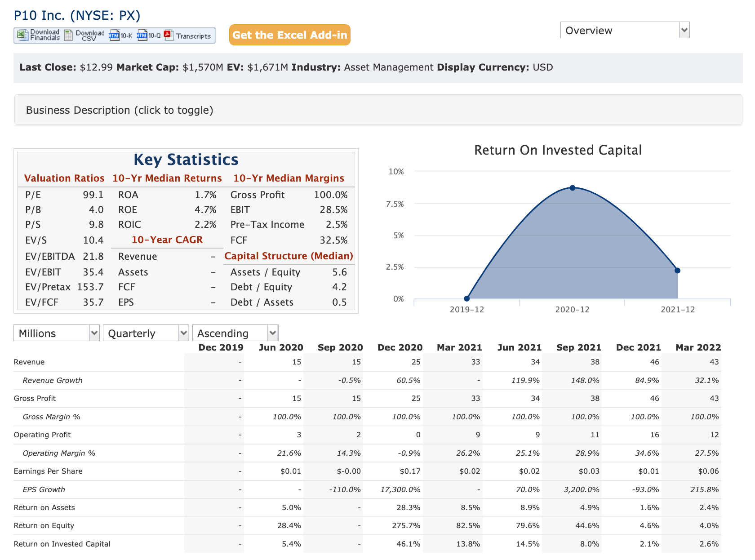The width and height of the screenshot is (755, 560).
Task: Click the Transcripts link text
Action: [x=193, y=36]
